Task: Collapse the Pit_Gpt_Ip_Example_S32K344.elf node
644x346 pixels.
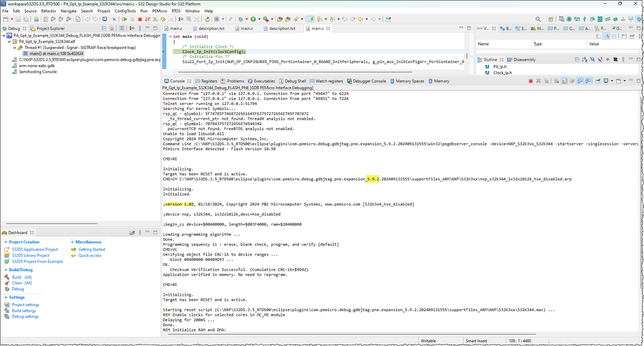Action: coord(9,41)
